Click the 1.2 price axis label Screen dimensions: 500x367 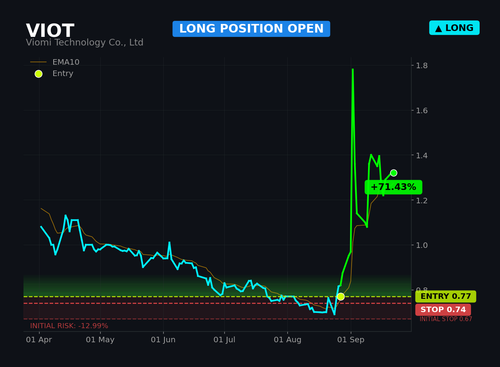coord(422,200)
